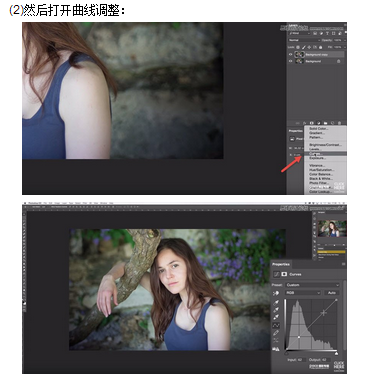Open the layer Kind filter dropdown

coord(299,33)
